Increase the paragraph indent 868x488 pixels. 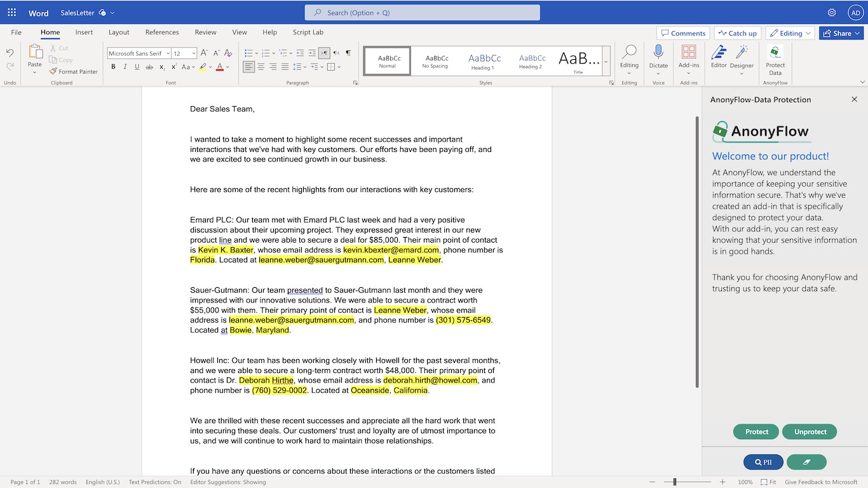pos(313,53)
